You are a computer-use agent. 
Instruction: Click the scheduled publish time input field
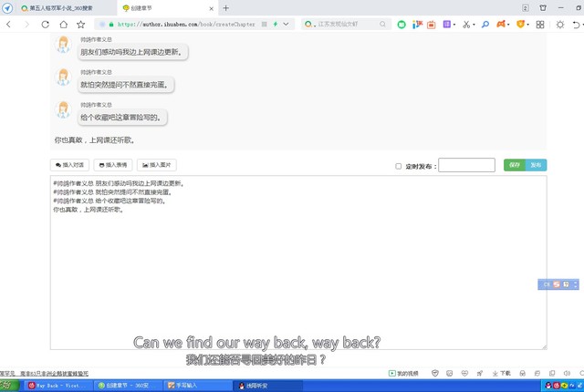coord(466,166)
